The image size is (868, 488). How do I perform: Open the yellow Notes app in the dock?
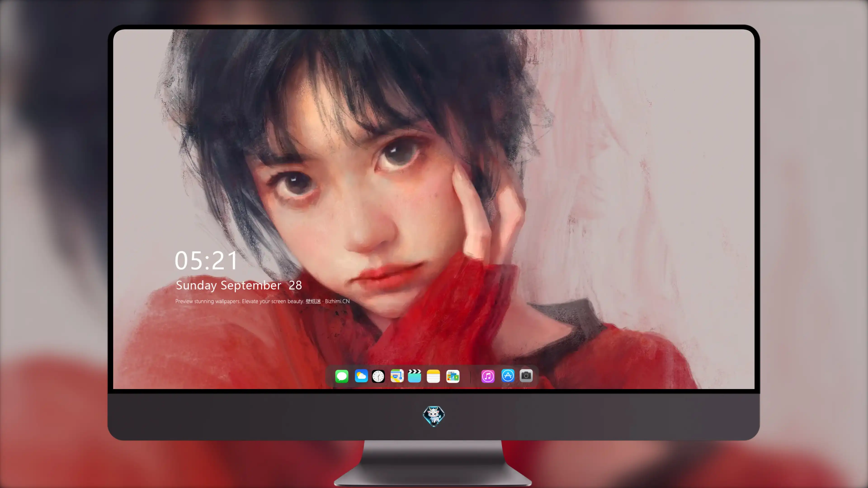tap(433, 376)
